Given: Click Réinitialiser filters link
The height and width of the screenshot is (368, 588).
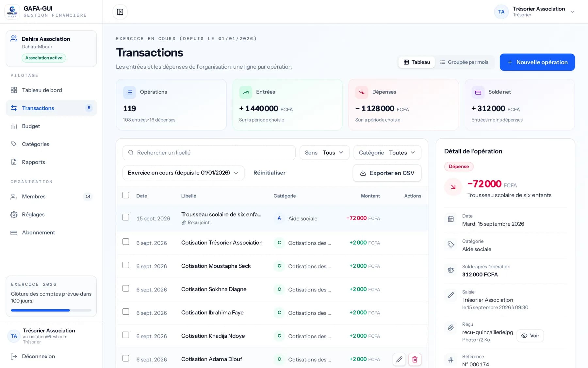Looking at the screenshot, I should click(x=269, y=173).
